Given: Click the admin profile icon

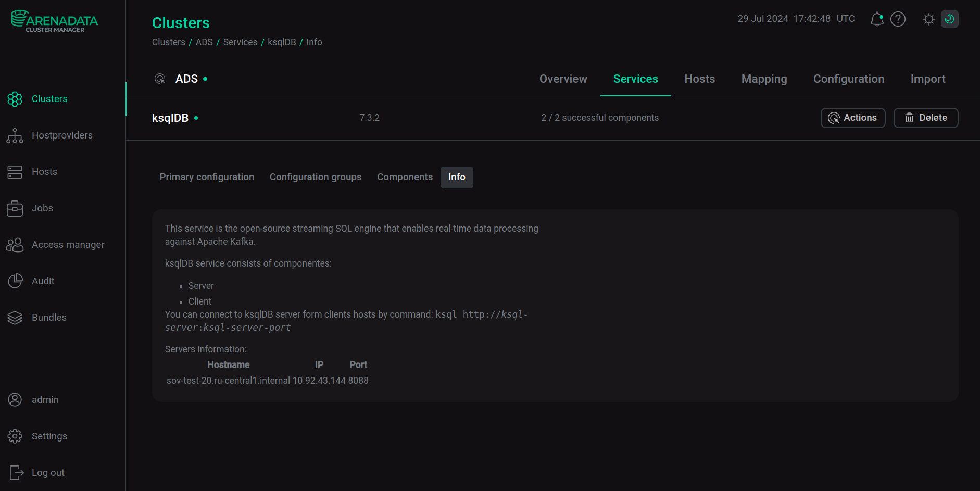Looking at the screenshot, I should click(15, 400).
